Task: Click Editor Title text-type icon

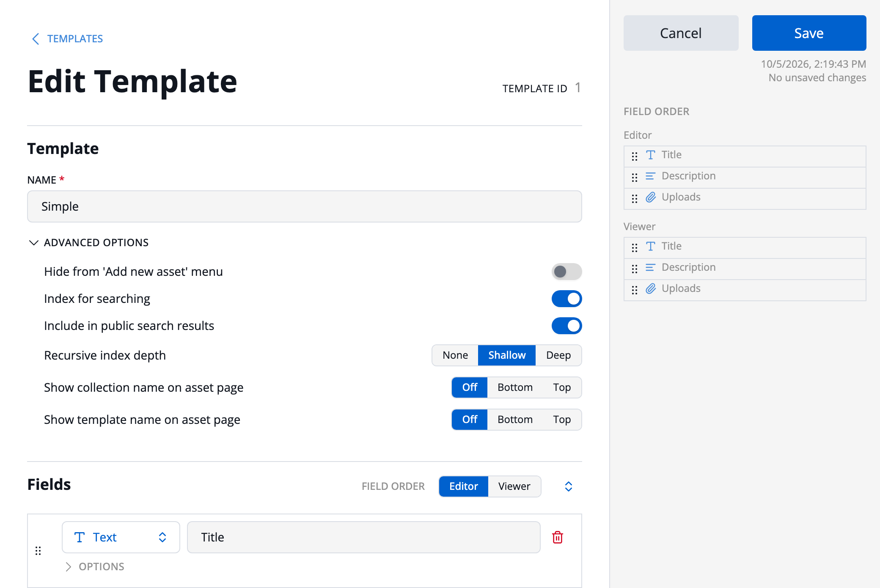Action: pos(651,155)
